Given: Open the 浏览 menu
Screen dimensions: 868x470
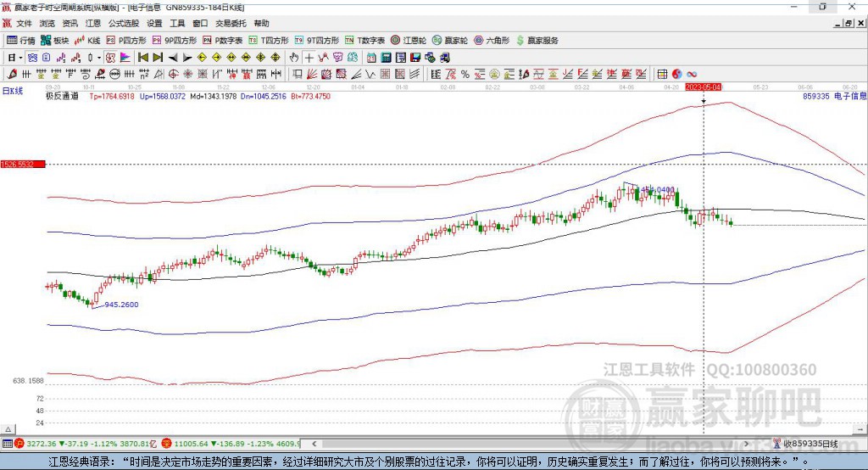Looking at the screenshot, I should tap(47, 23).
